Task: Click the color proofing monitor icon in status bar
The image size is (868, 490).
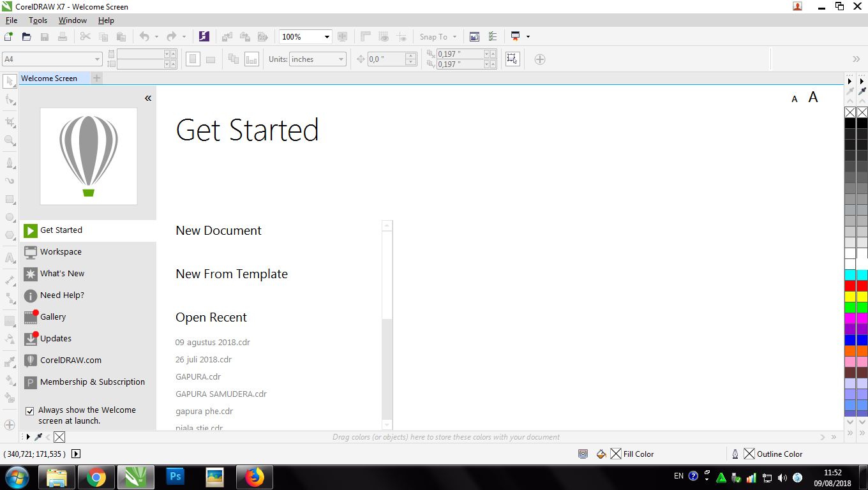Action: click(583, 454)
